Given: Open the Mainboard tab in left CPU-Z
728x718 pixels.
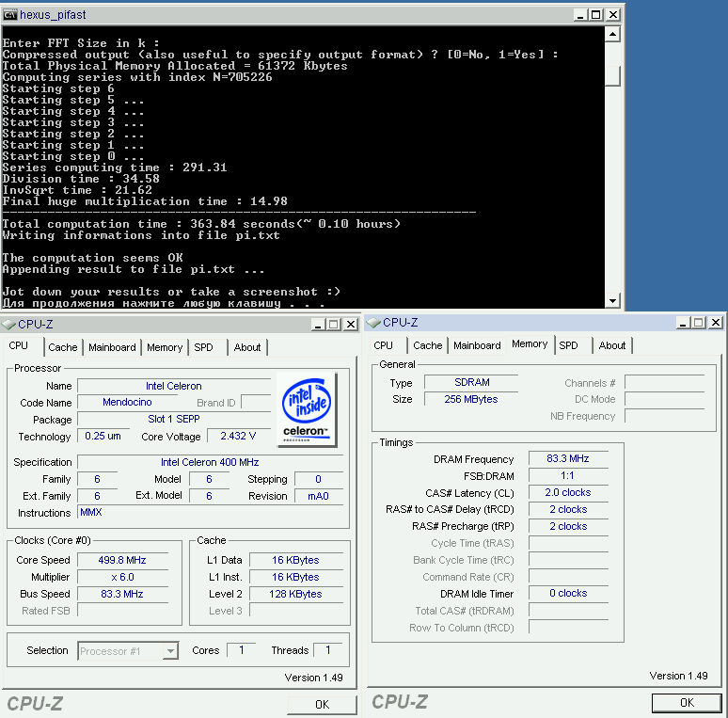Looking at the screenshot, I should click(x=112, y=347).
